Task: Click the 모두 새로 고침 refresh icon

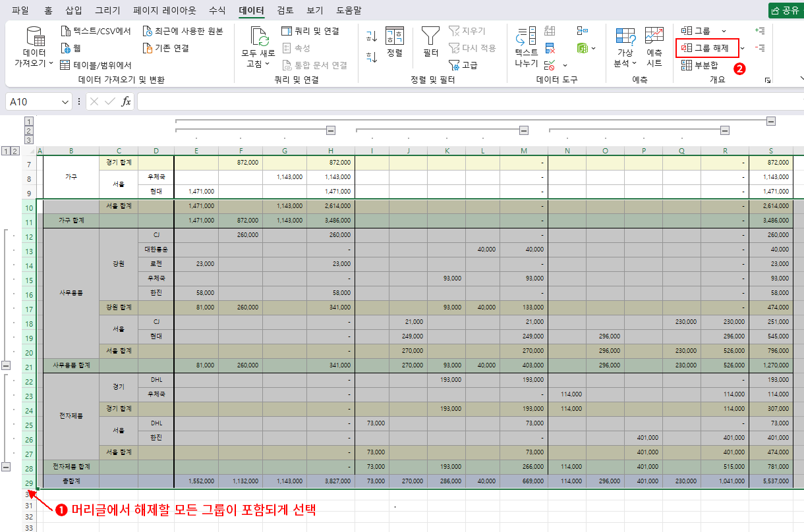Action: pyautogui.click(x=258, y=37)
